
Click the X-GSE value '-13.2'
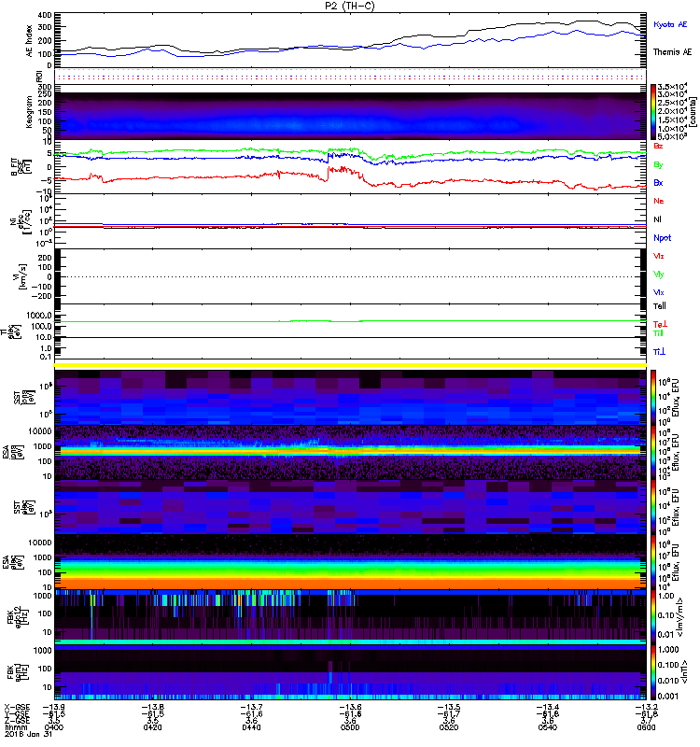[646, 707]
